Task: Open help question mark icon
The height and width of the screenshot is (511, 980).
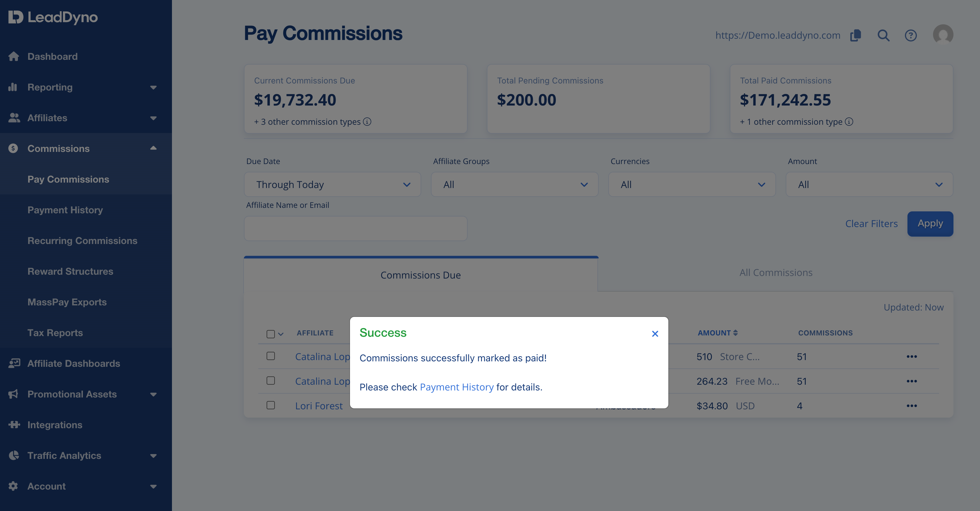Action: [911, 35]
